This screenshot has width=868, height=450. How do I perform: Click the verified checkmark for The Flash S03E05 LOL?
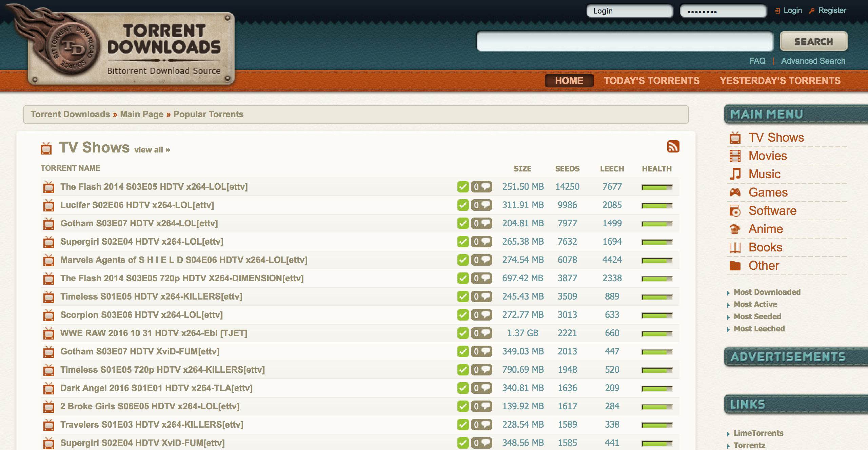(463, 187)
